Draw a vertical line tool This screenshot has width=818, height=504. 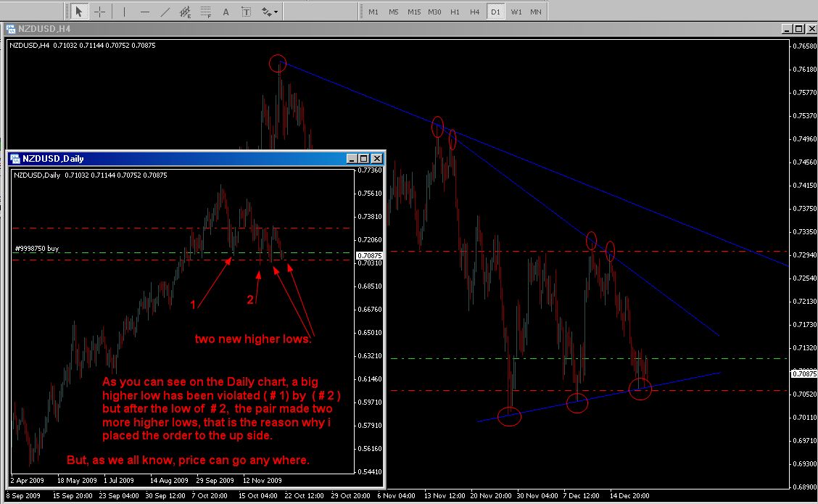pos(124,12)
